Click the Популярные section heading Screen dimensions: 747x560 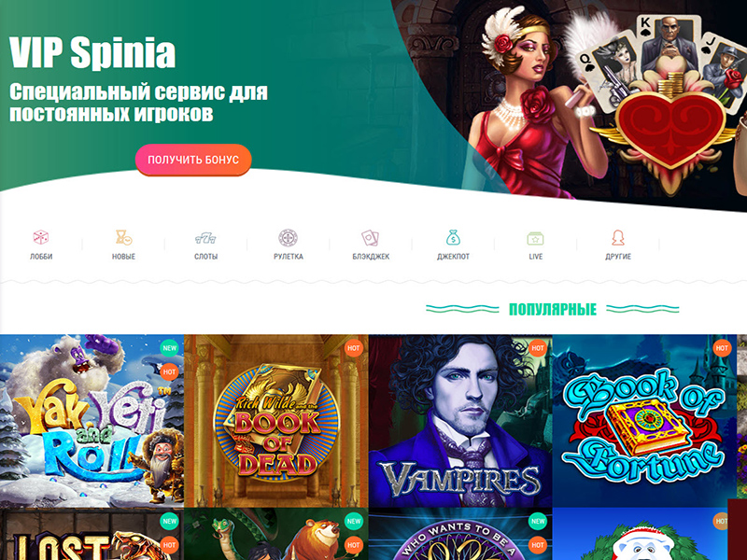[553, 310]
